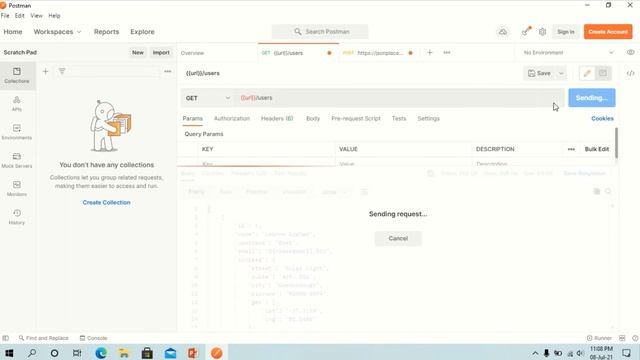Click the sync cloud icon in header

tap(503, 31)
